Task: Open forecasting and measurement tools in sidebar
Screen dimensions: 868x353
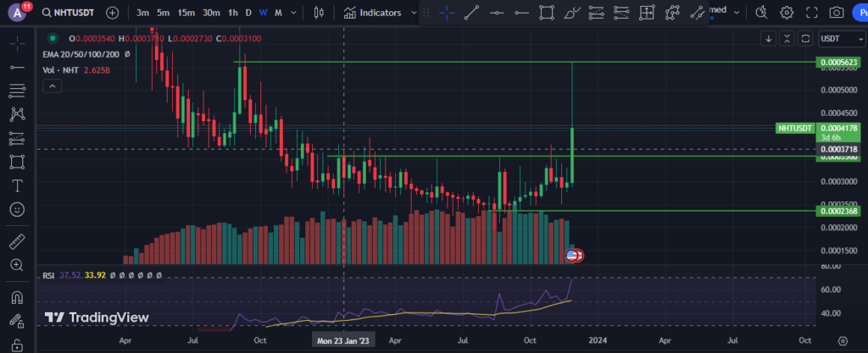Action: tap(17, 138)
